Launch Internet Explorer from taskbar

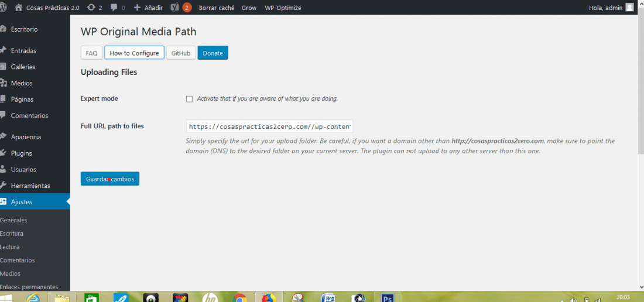point(34,298)
